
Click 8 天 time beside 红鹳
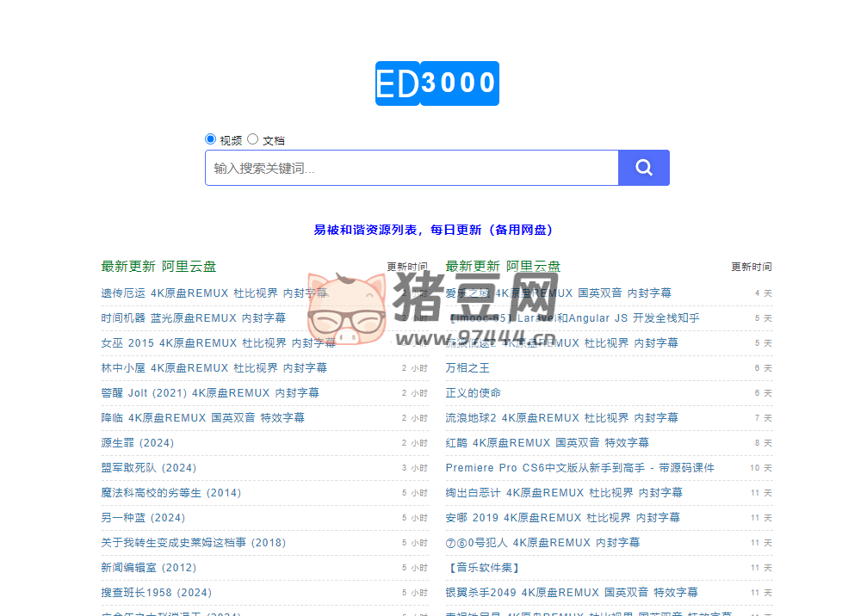point(763,443)
